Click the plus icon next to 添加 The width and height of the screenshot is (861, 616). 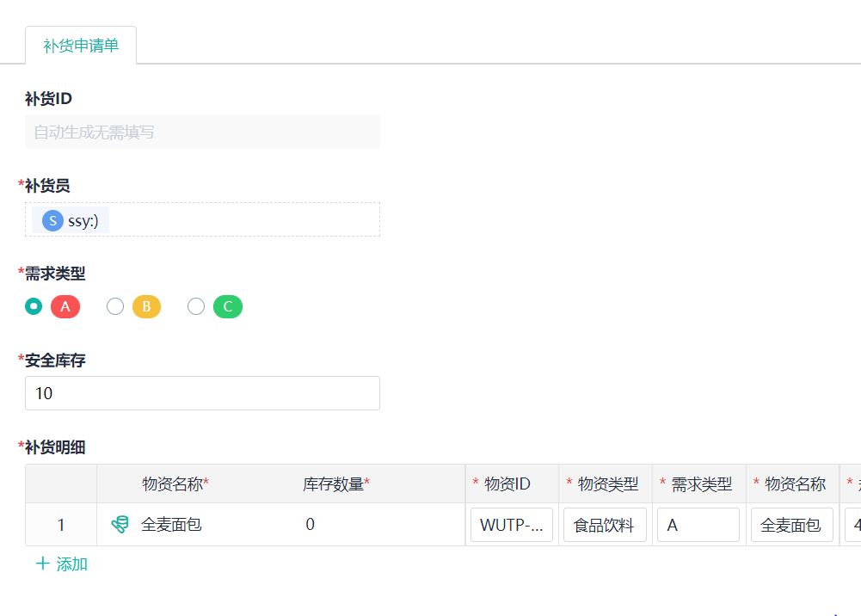coord(42,564)
